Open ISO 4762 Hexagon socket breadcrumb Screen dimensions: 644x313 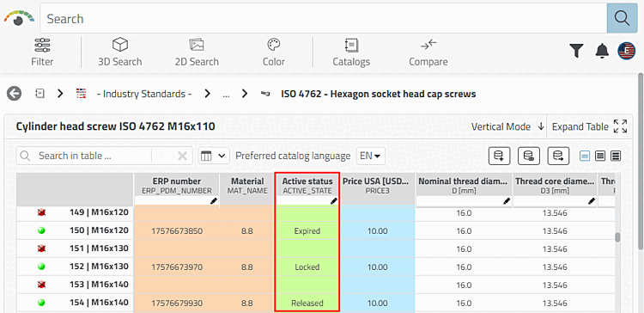tap(379, 94)
